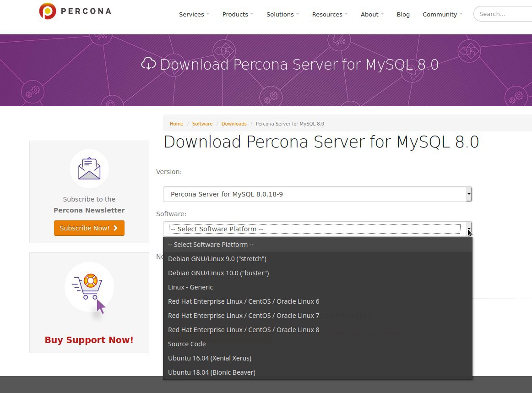The width and height of the screenshot is (532, 393).
Task: Click the Percona logo
Action: click(x=75, y=11)
